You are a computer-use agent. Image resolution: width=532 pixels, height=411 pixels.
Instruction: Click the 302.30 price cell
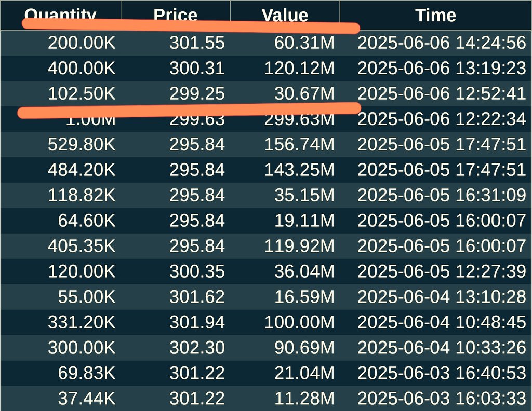(176, 348)
